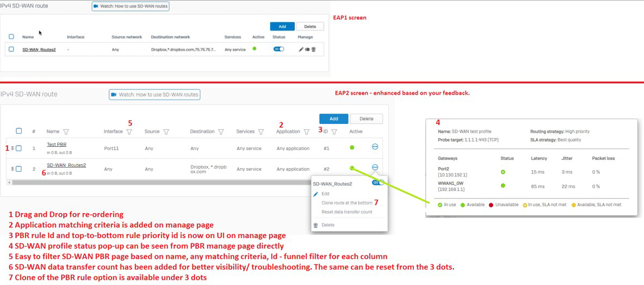Screen dimensions: 644x285
Task: Toggle ON switch in SD-WAN_Routes2 popup menu
Action: [378, 183]
